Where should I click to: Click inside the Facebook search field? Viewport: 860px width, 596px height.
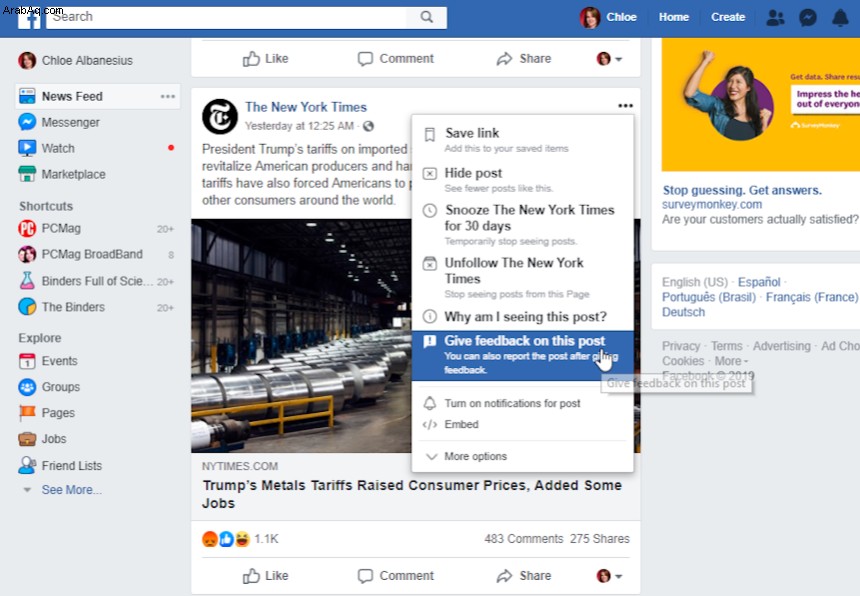[226, 17]
